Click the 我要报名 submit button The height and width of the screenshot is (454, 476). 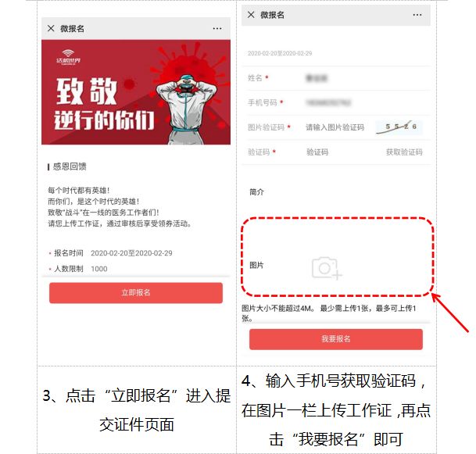click(336, 339)
